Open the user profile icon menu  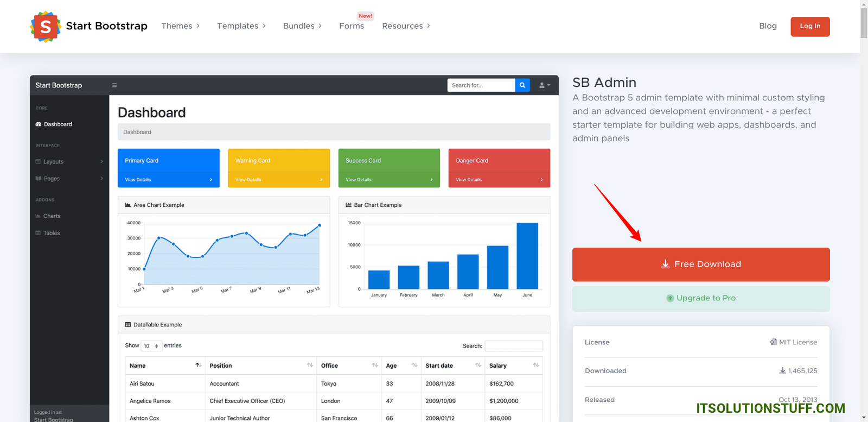pos(544,85)
